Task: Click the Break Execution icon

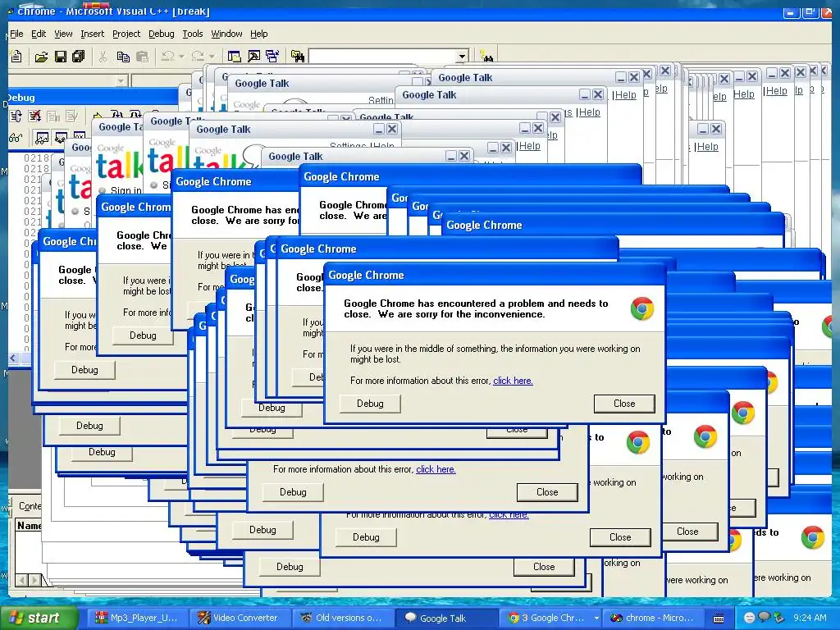Action: tap(53, 116)
